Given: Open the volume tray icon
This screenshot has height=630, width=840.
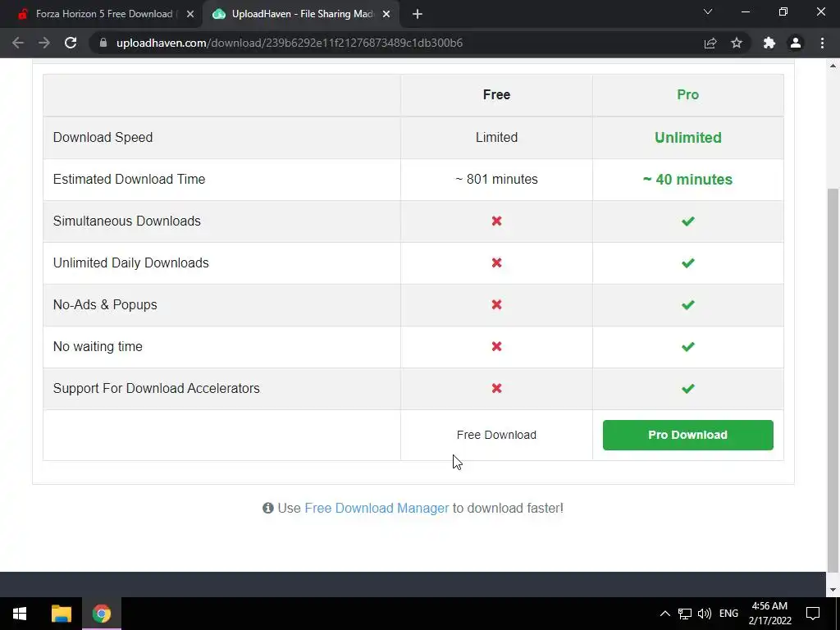Looking at the screenshot, I should [x=705, y=614].
